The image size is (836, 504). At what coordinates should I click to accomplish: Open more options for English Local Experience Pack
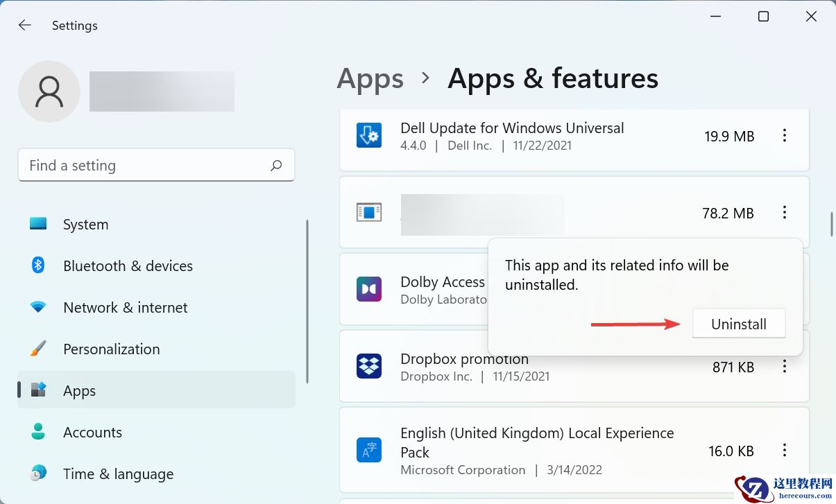pos(785,451)
